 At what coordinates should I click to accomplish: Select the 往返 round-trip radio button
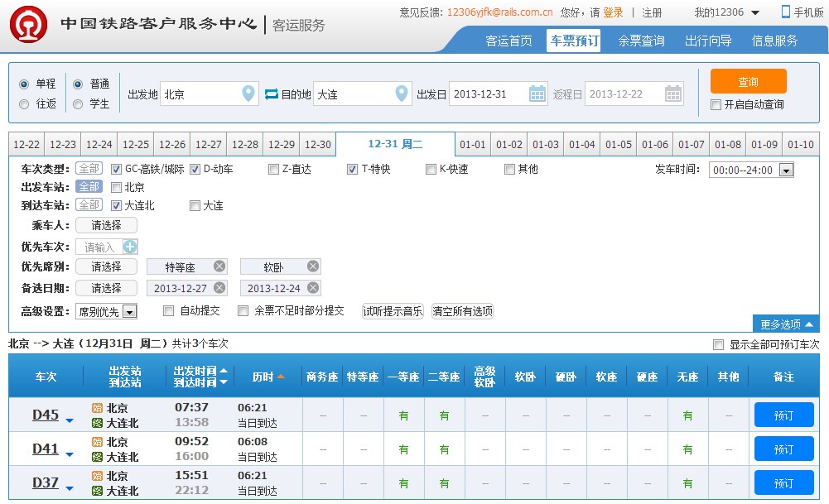[24, 104]
